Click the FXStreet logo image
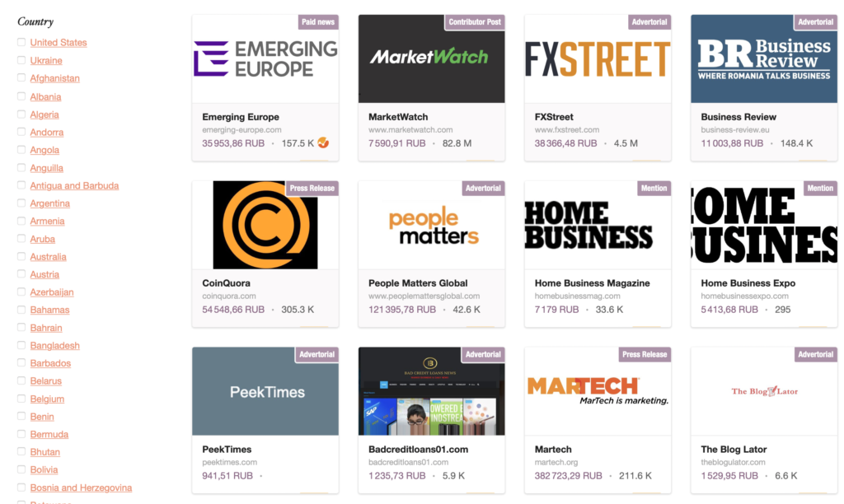844x504 pixels. [x=598, y=58]
